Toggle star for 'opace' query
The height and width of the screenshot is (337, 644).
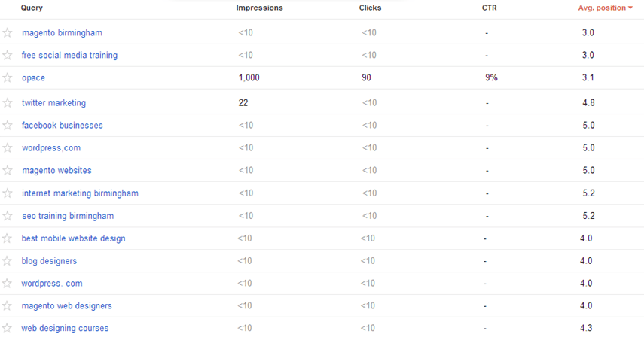click(8, 77)
